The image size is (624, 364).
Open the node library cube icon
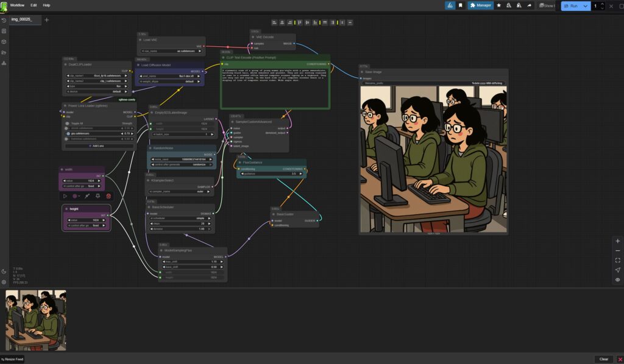click(x=4, y=41)
